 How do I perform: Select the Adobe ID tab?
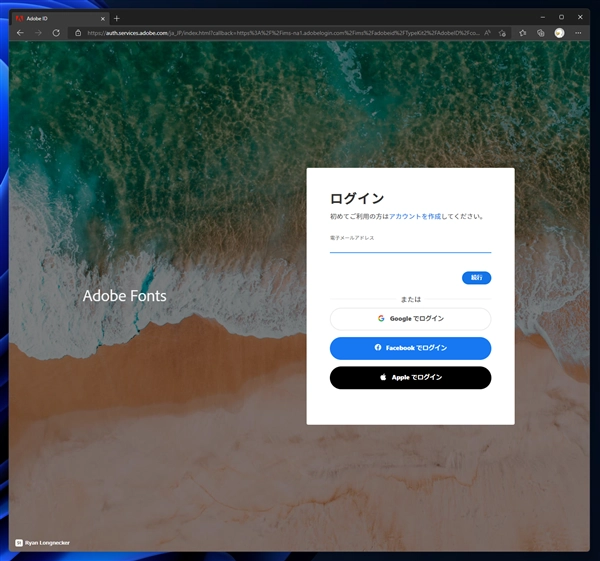(x=61, y=18)
